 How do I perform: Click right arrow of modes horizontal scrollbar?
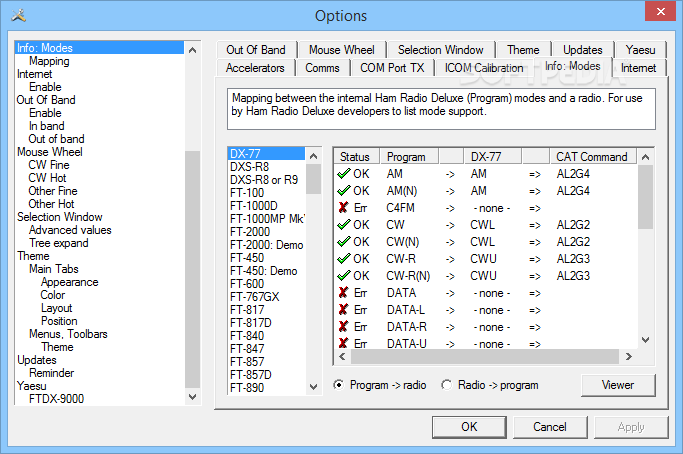point(629,356)
